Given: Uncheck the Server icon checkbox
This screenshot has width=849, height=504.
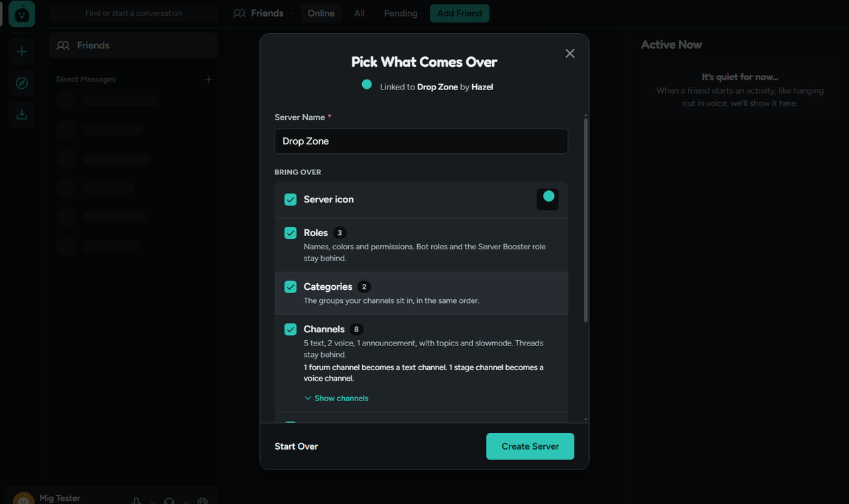Looking at the screenshot, I should pyautogui.click(x=291, y=200).
